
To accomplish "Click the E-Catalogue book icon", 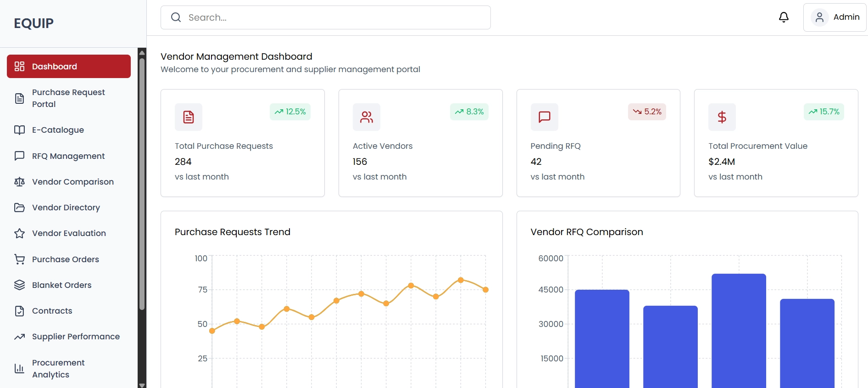I will (x=19, y=130).
